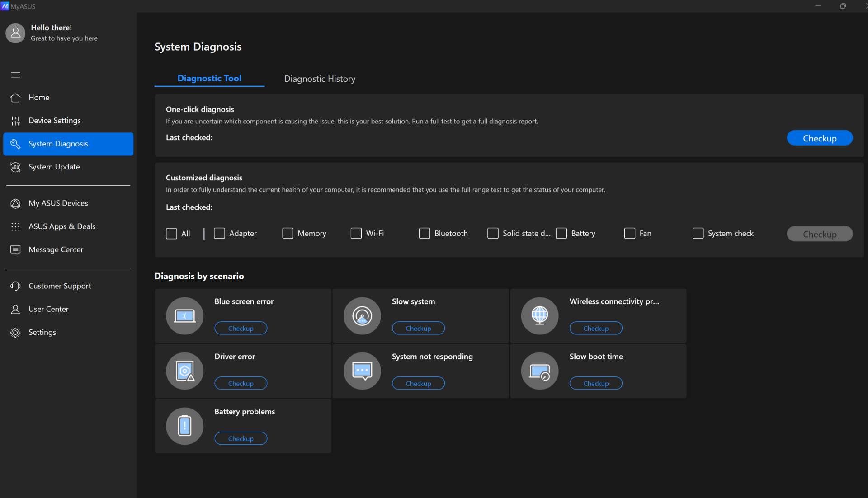
Task: Switch to Diagnostic History tab
Action: 320,79
